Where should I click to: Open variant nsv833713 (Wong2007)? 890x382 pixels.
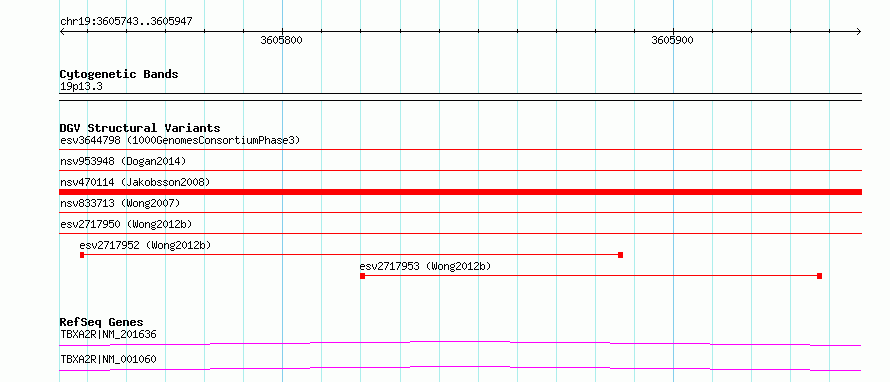tap(120, 203)
